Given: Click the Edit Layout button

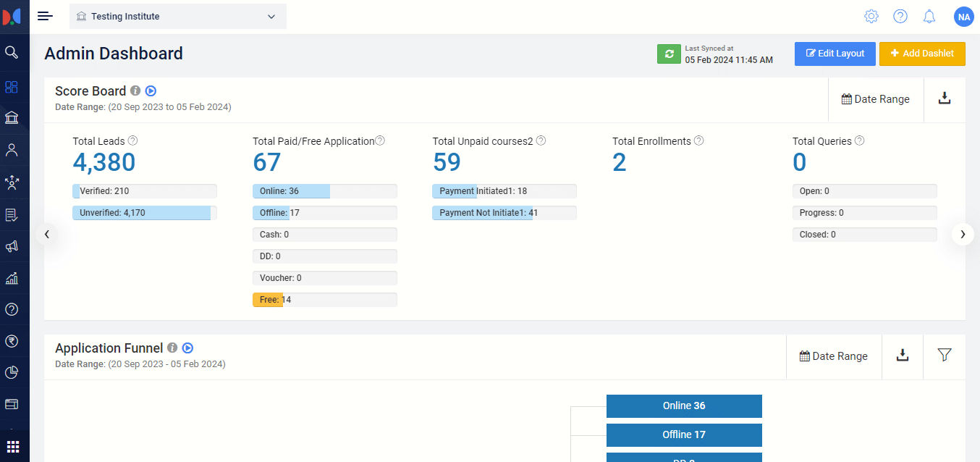Looking at the screenshot, I should [x=835, y=54].
